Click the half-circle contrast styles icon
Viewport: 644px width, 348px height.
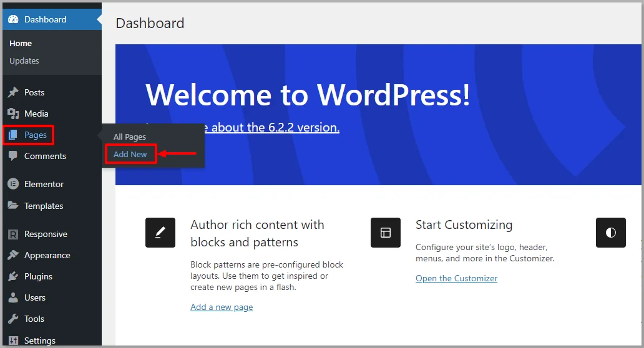point(611,233)
